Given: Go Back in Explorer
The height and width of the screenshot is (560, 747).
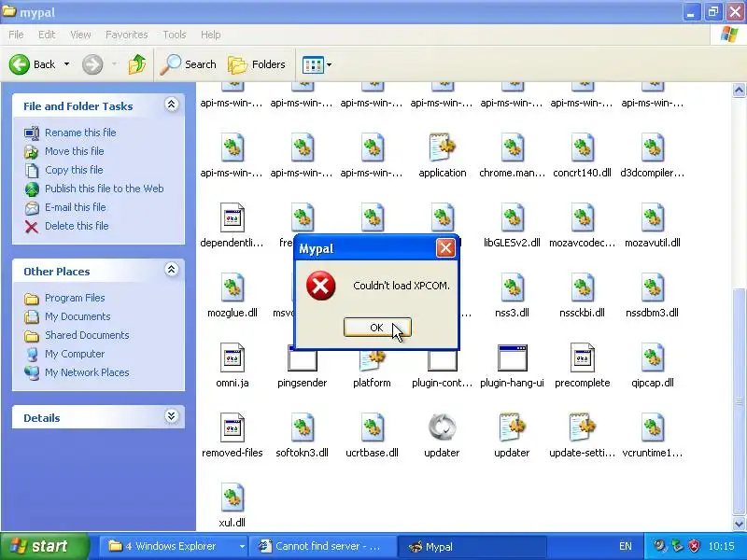Looking at the screenshot, I should [x=33, y=64].
